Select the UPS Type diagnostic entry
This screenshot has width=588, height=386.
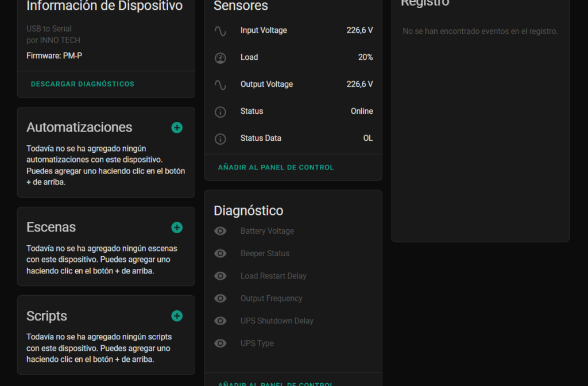click(x=257, y=343)
